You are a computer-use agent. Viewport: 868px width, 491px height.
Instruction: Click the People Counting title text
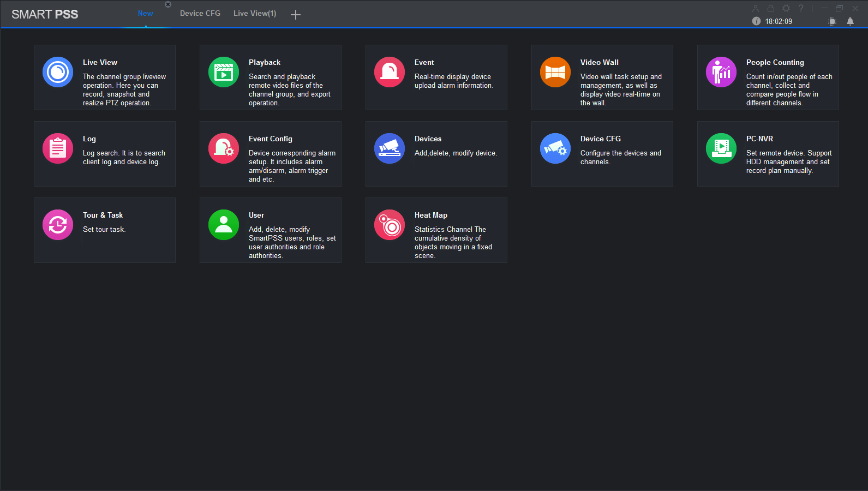pyautogui.click(x=775, y=62)
